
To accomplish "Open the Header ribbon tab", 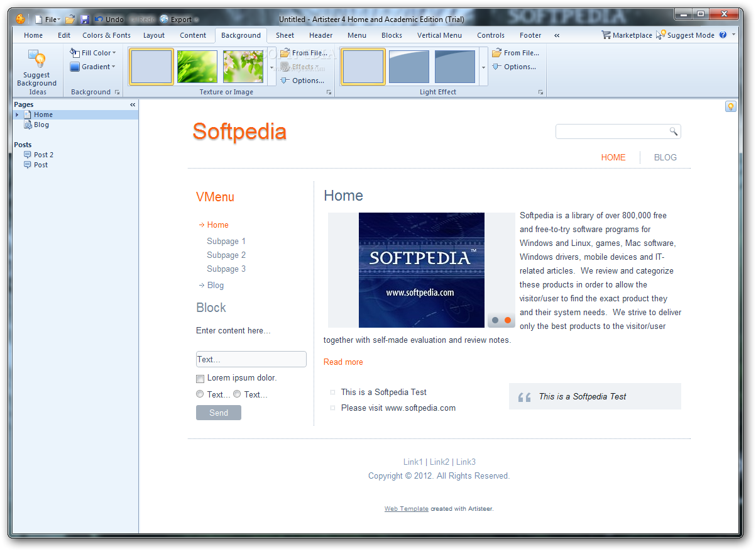I will [x=320, y=35].
